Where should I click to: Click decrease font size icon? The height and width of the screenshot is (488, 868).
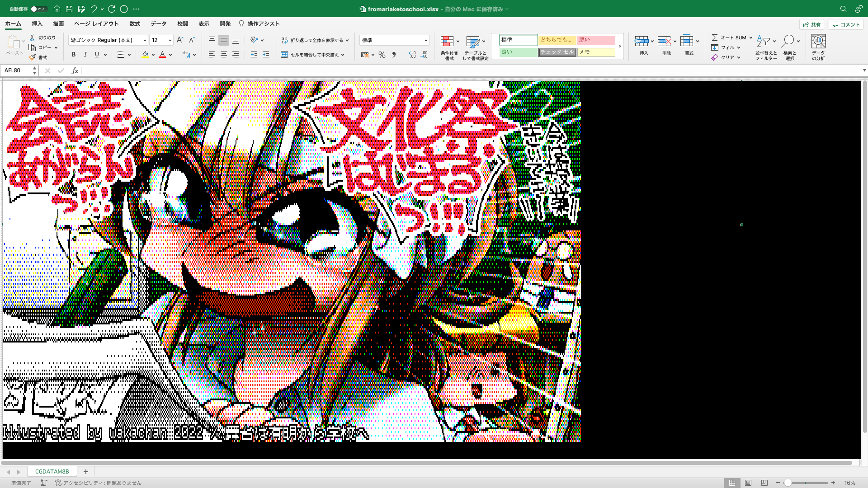tap(192, 40)
